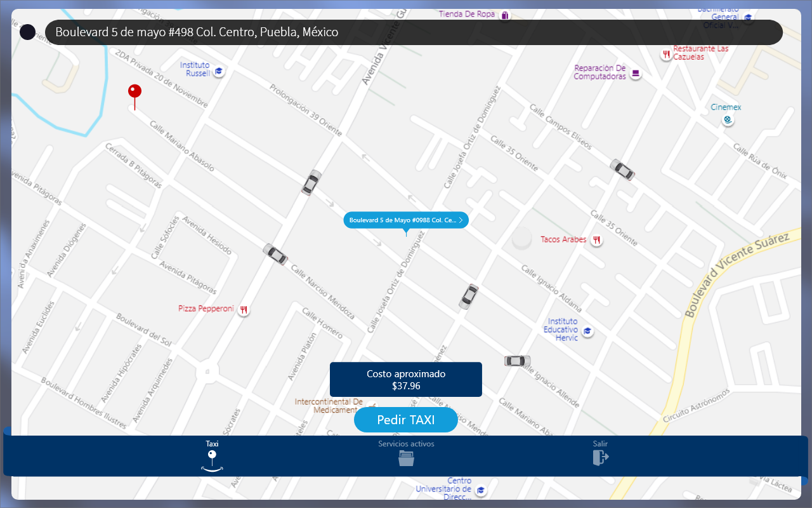The width and height of the screenshot is (812, 508).
Task: Click the taxi near Calle Ignacio Allende
Action: click(x=517, y=361)
